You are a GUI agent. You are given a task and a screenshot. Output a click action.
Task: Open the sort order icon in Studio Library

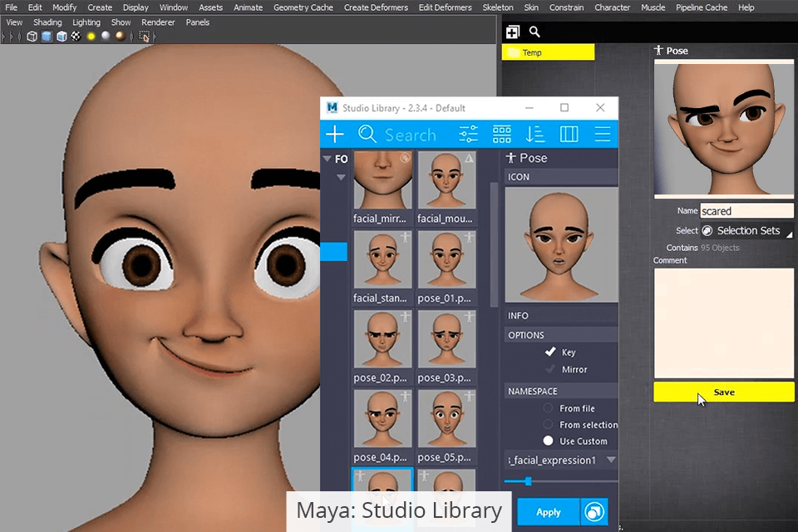pyautogui.click(x=534, y=134)
